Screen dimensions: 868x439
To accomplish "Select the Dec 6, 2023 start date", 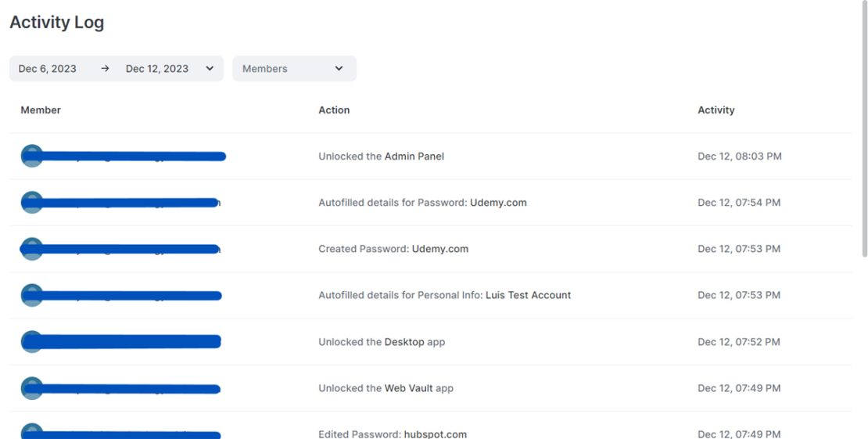I will (48, 69).
